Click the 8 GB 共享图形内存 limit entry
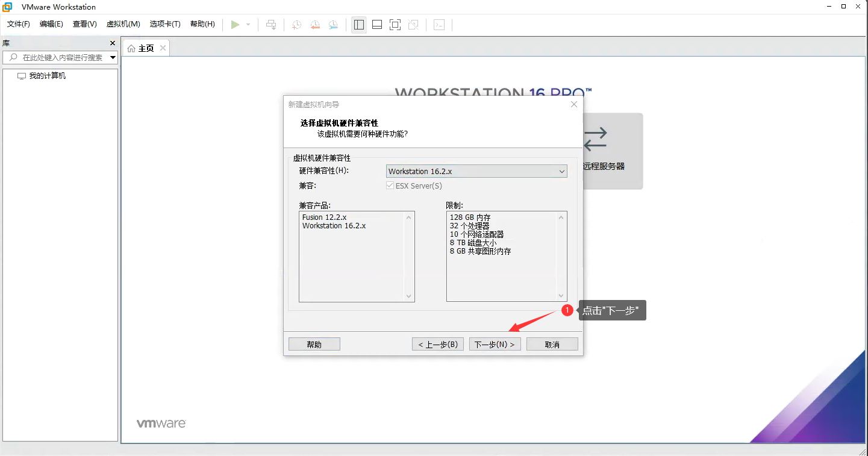 (x=481, y=251)
